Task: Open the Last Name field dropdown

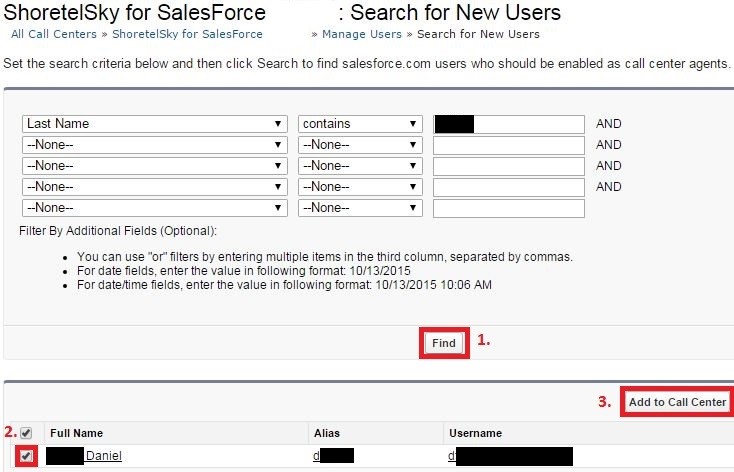Action: point(154,124)
